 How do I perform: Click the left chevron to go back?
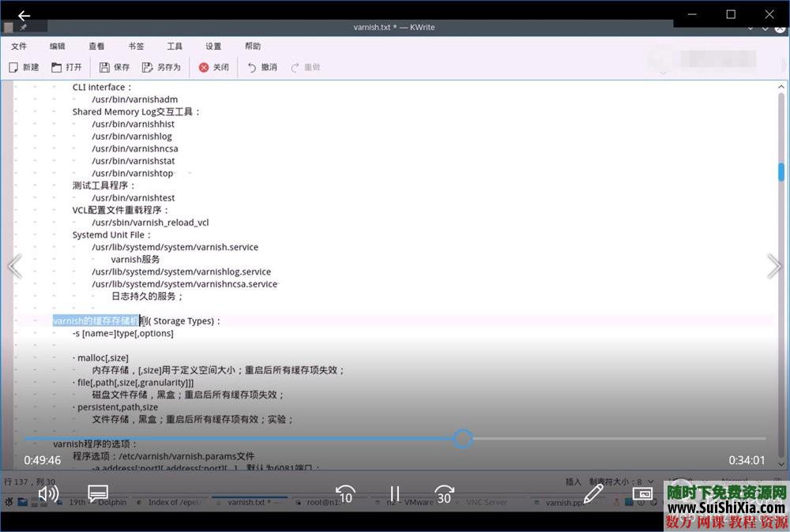[15, 266]
